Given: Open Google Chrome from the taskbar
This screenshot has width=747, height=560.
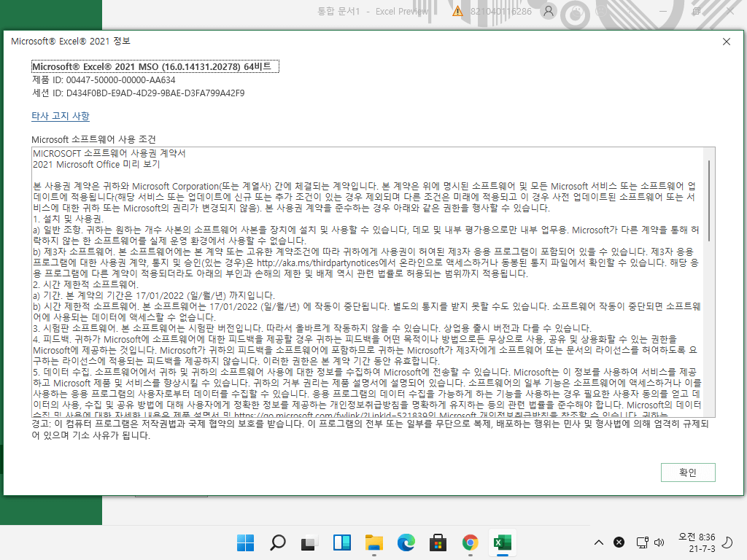Looking at the screenshot, I should point(471,542).
